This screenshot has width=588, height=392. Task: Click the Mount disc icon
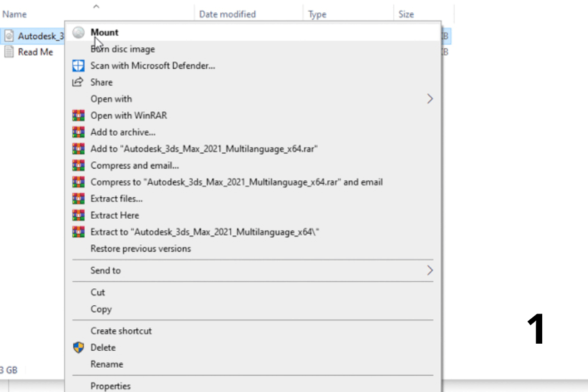tap(78, 33)
